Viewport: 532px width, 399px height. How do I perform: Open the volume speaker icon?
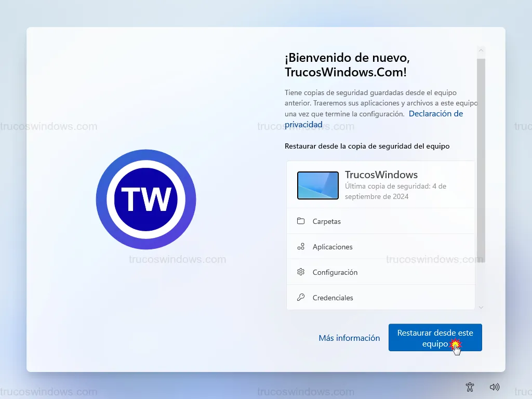(x=495, y=387)
